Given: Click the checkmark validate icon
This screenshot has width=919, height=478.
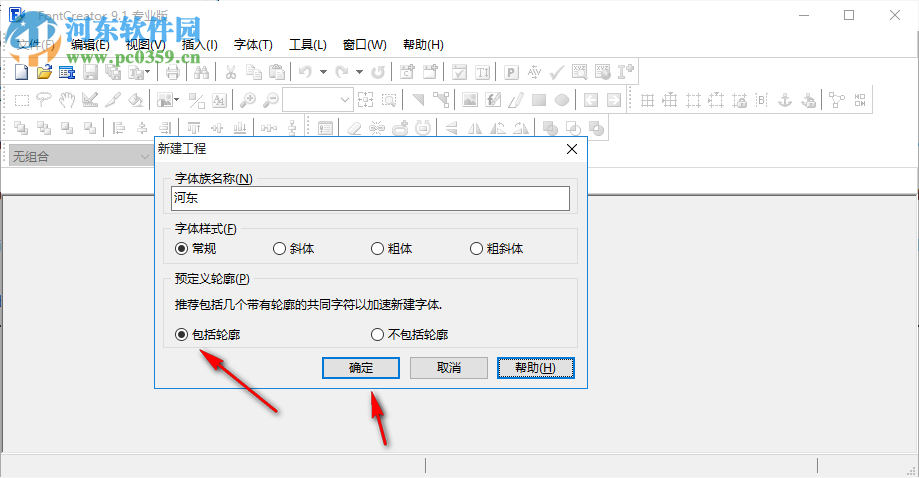Looking at the screenshot, I should [x=557, y=72].
